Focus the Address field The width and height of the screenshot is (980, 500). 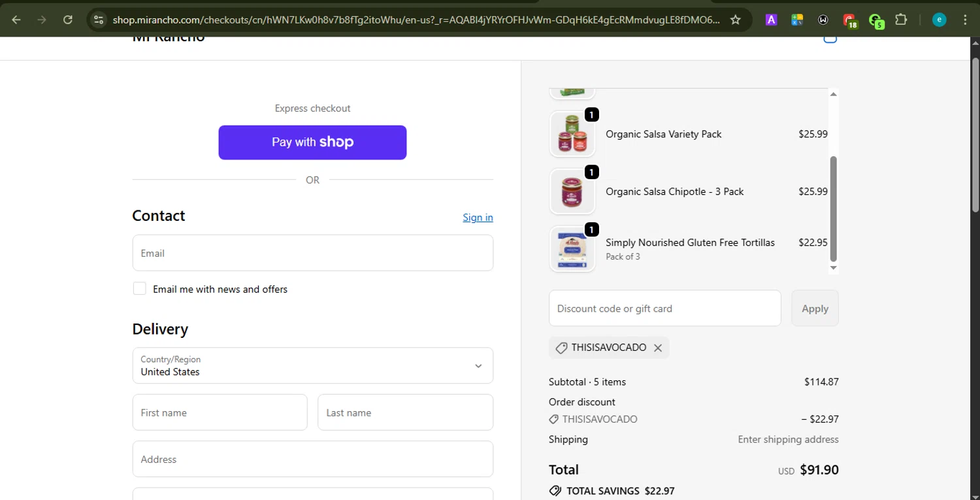click(x=313, y=459)
